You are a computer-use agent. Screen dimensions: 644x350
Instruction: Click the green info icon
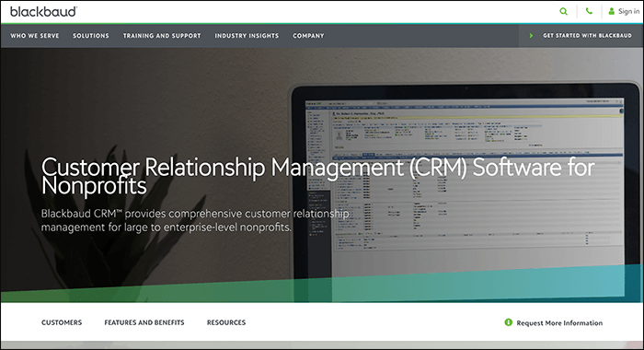[x=509, y=322]
